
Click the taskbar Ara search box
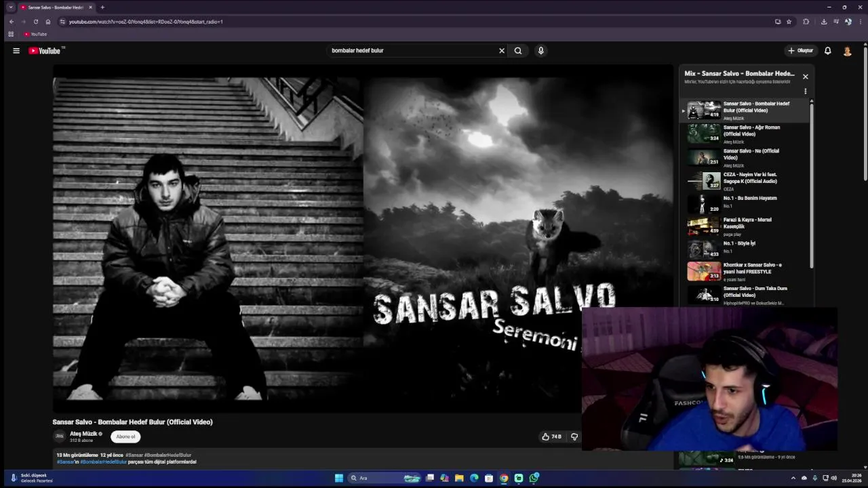[x=384, y=478]
